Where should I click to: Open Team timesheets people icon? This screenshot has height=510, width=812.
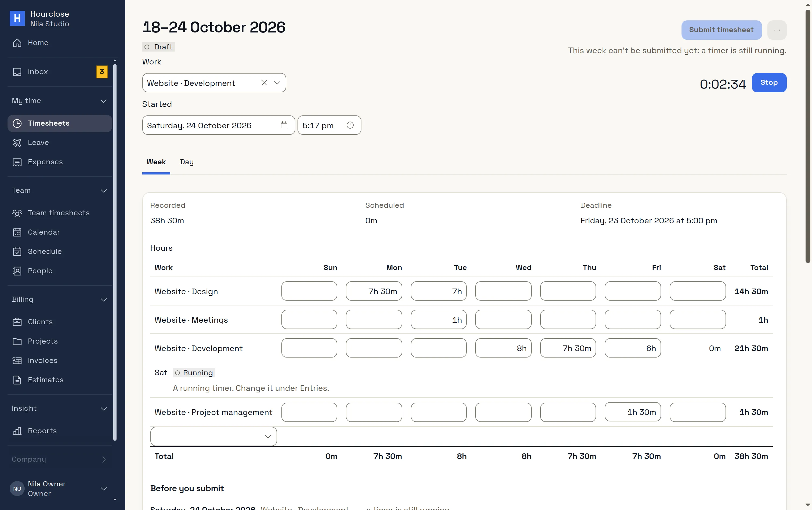(x=17, y=213)
